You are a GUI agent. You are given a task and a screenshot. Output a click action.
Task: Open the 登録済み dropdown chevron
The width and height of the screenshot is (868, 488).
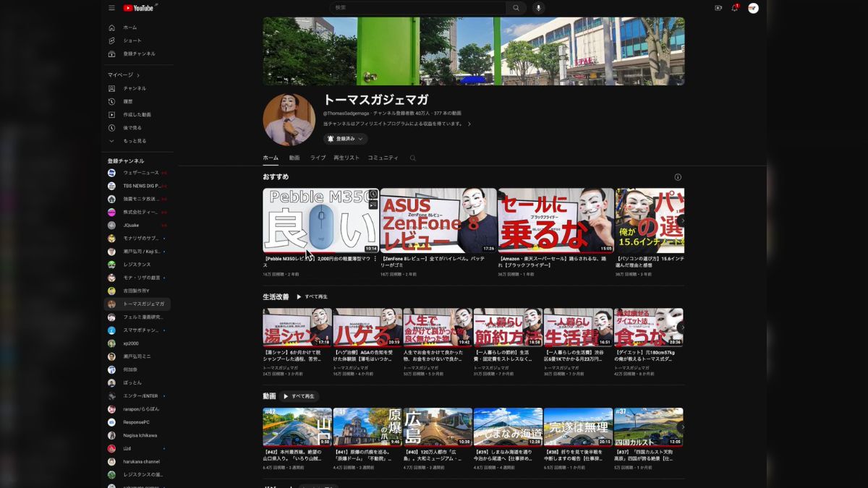coord(360,139)
